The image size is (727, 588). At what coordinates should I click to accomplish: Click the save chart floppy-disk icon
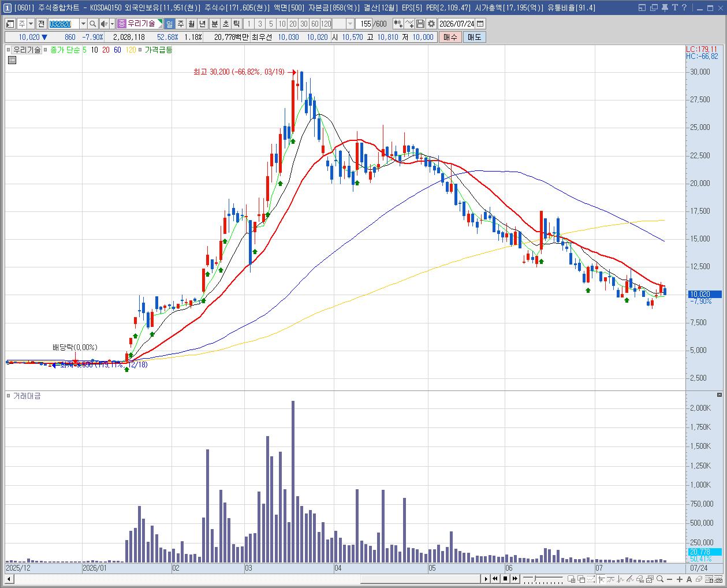tap(420, 24)
